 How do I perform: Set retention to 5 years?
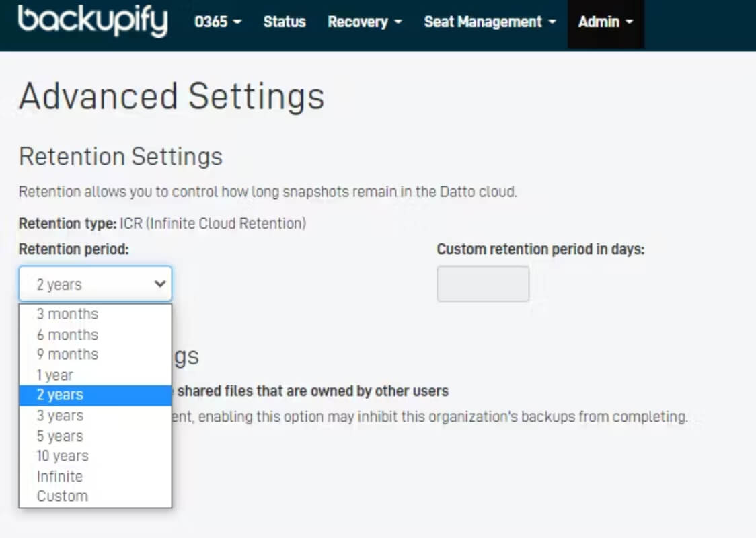(x=96, y=436)
